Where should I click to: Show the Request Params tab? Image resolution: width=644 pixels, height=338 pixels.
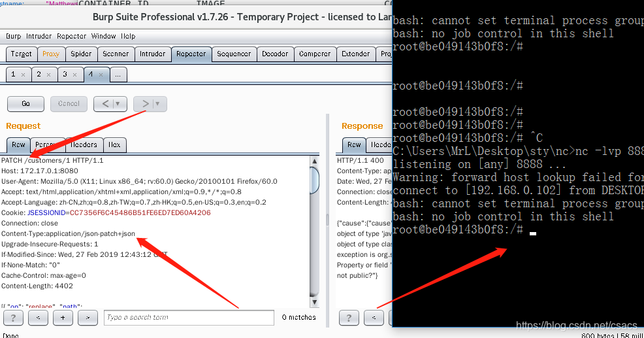[x=48, y=144]
